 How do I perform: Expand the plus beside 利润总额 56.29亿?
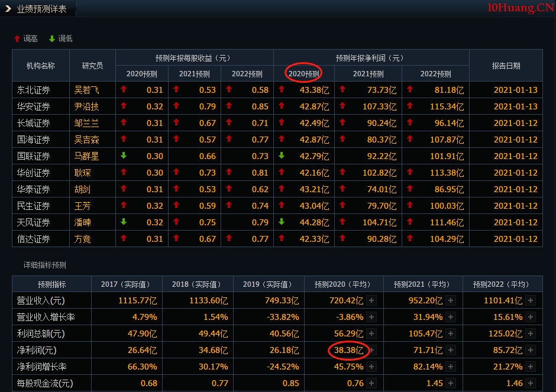pyautogui.click(x=371, y=333)
